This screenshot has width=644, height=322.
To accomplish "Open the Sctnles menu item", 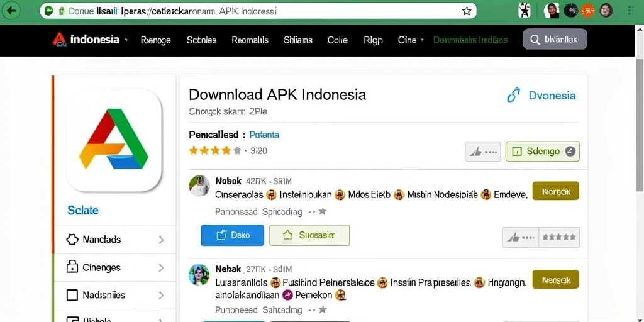I will pos(202,40).
